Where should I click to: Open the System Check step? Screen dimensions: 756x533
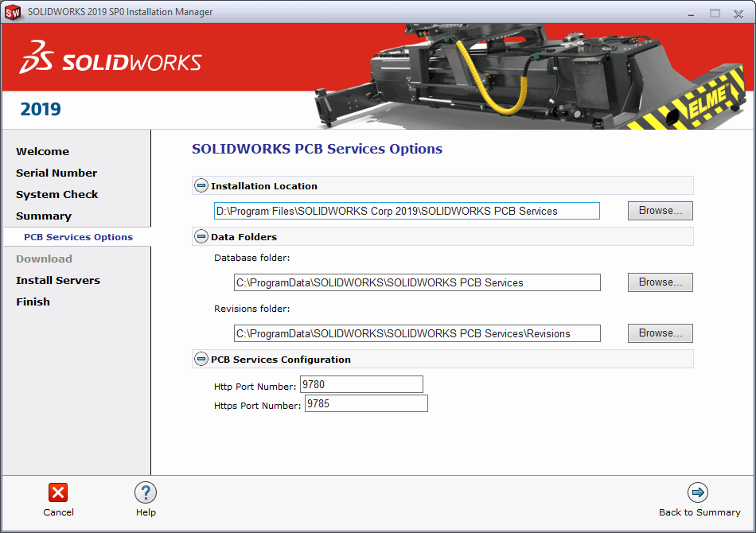(57, 195)
